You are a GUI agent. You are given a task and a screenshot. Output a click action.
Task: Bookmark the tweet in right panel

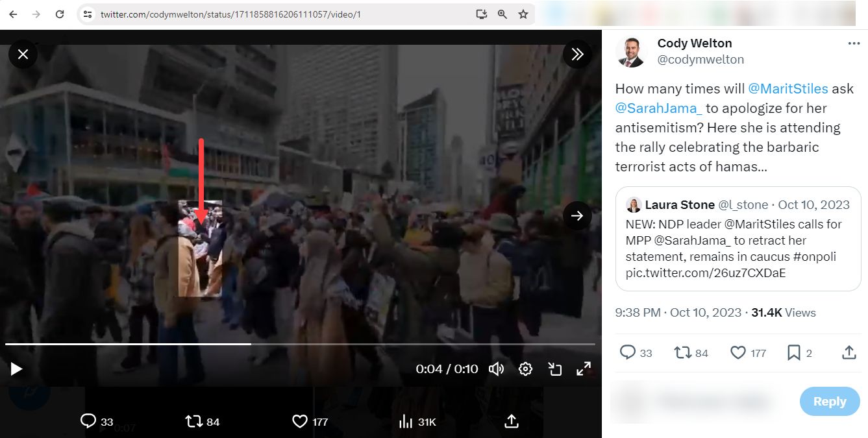pyautogui.click(x=793, y=352)
